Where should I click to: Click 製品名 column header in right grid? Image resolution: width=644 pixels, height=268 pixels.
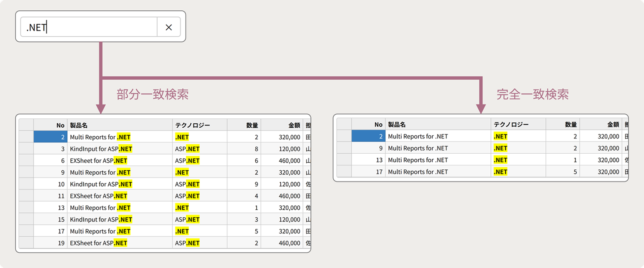pyautogui.click(x=438, y=125)
